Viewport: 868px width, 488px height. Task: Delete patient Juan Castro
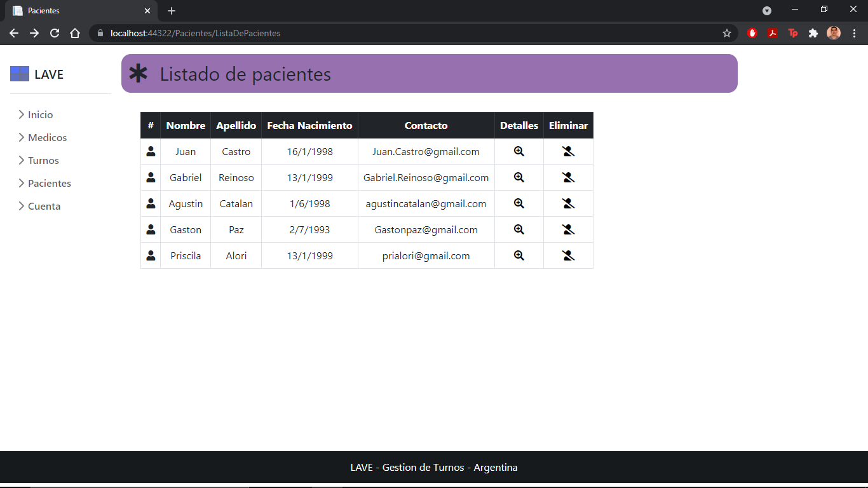568,151
